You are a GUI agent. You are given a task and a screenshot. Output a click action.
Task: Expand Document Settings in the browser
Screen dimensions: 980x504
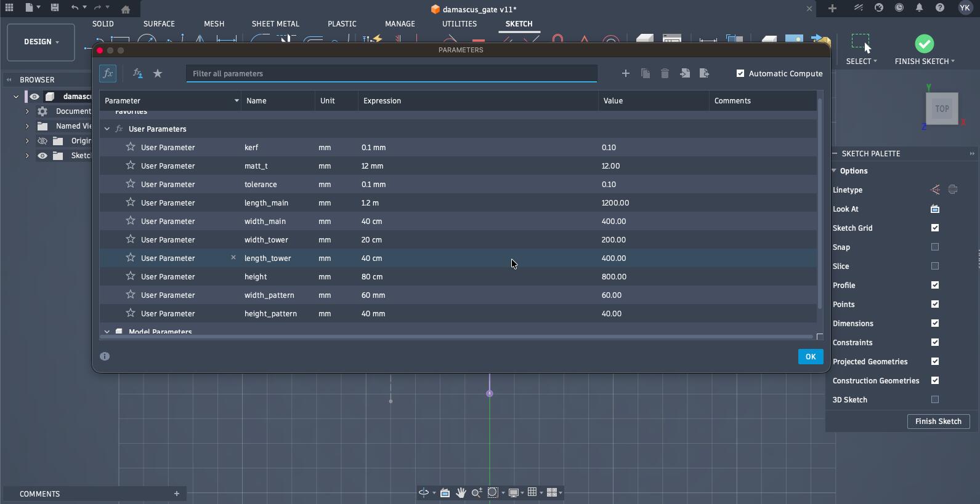pos(27,111)
